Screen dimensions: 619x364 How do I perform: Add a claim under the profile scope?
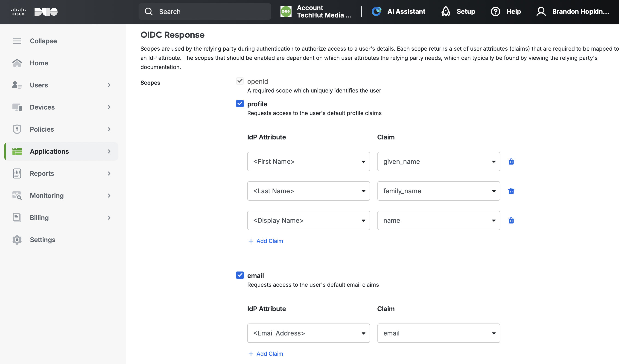click(265, 241)
